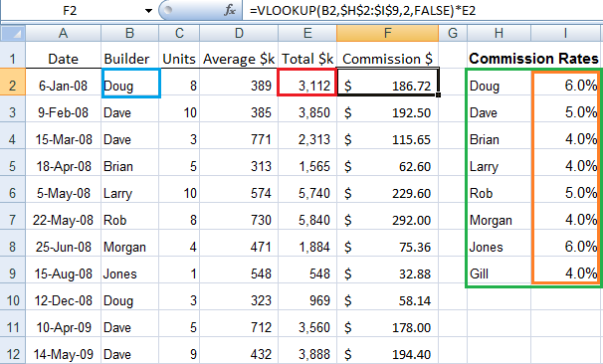Click the 'Average $k' header cell
The image size is (603, 364).
point(239,56)
